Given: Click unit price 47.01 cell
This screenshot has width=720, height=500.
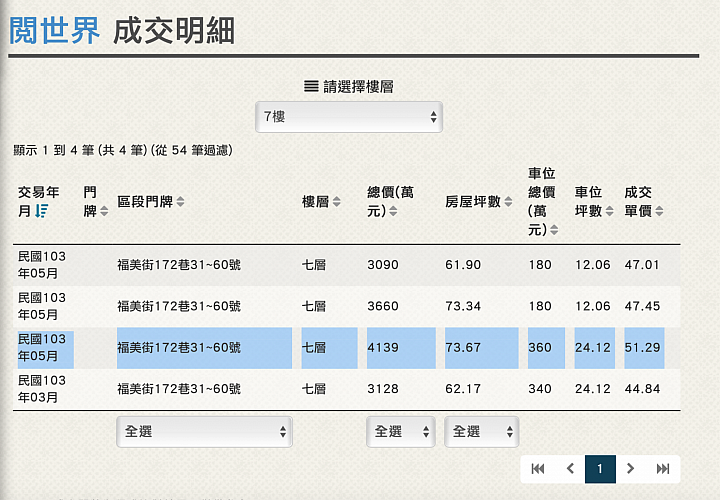Looking at the screenshot, I should [642, 265].
